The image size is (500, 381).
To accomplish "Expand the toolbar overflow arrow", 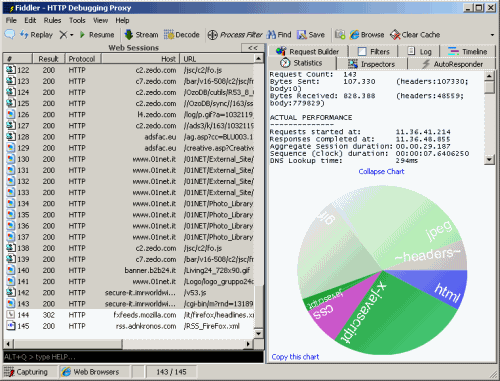I will pos(492,35).
